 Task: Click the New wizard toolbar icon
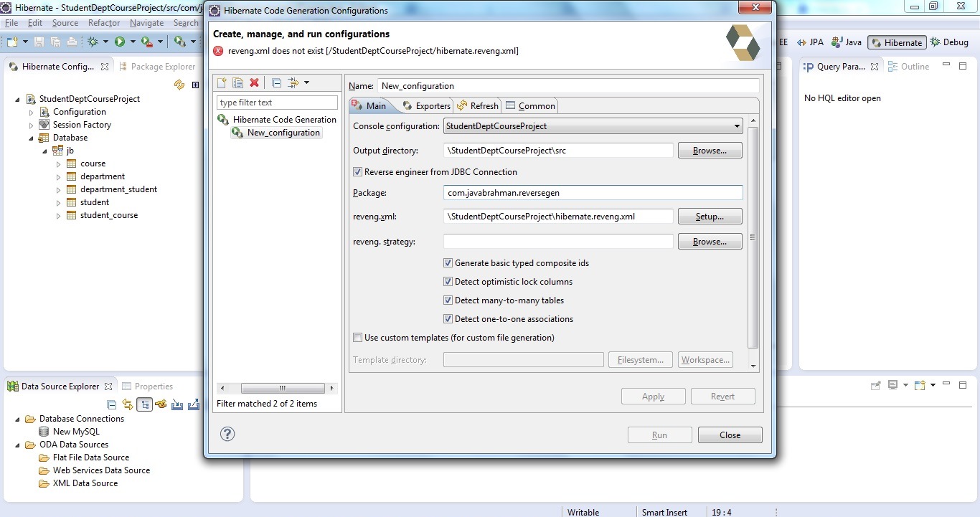click(x=12, y=42)
